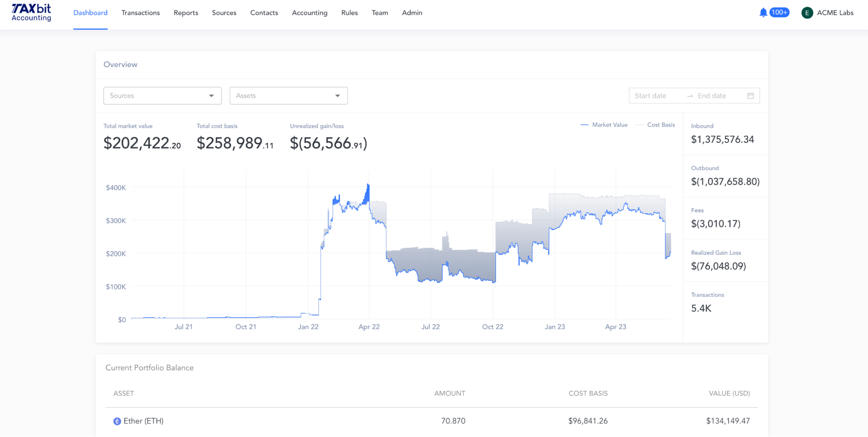Click the Ether (ETH) coin icon

coord(117,421)
